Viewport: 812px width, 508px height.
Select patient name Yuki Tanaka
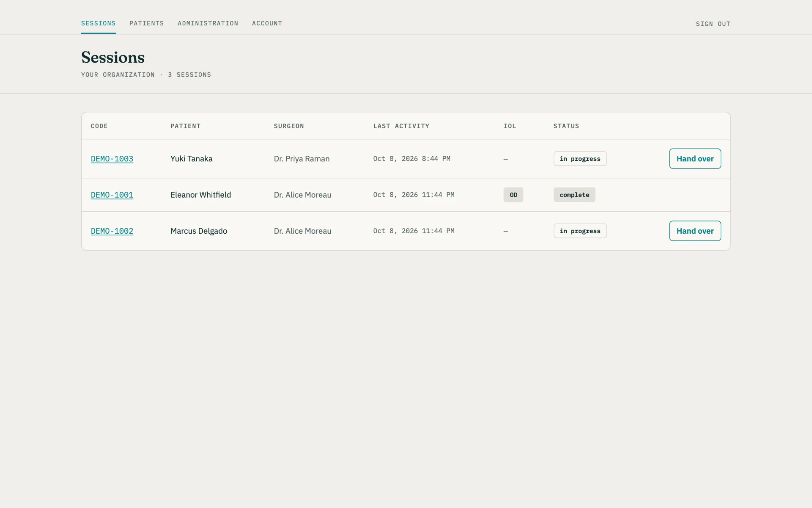pos(192,159)
